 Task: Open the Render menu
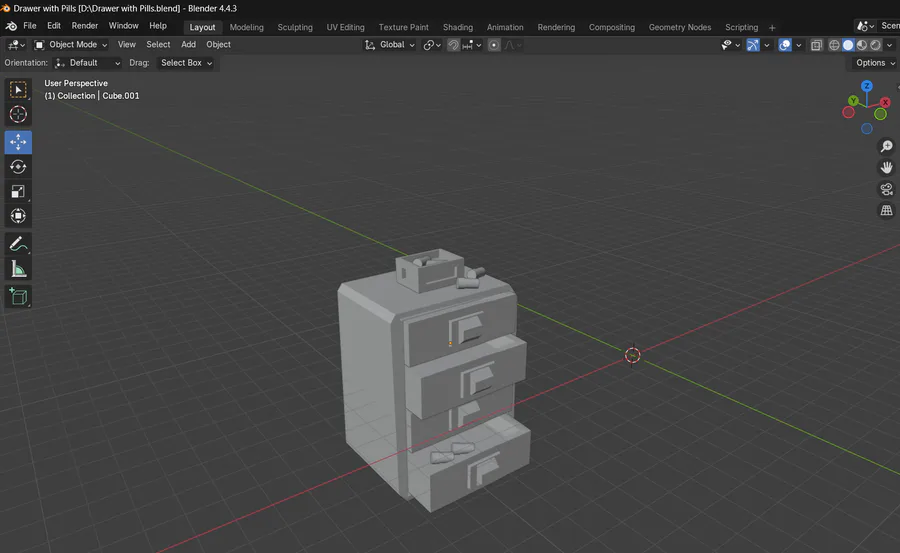[85, 26]
